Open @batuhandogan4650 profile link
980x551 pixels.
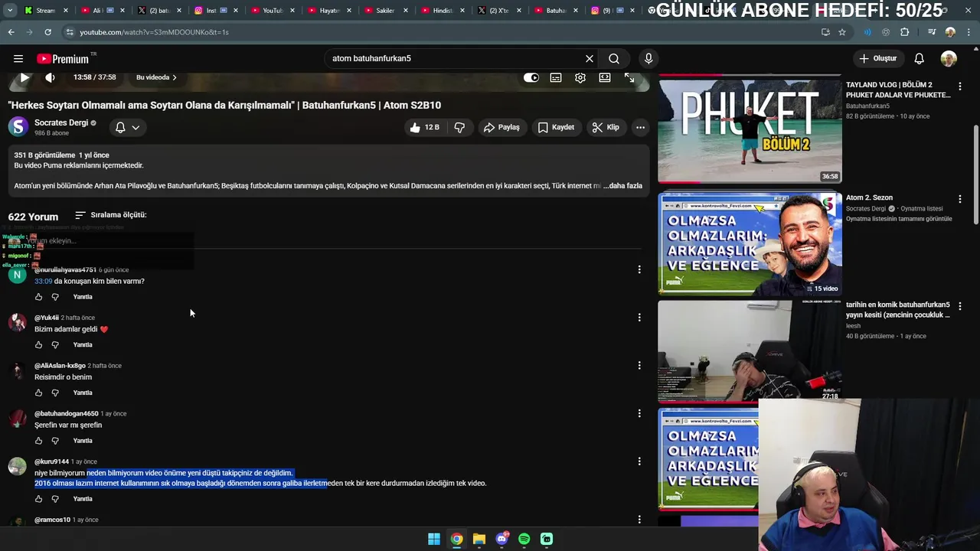coord(67,414)
